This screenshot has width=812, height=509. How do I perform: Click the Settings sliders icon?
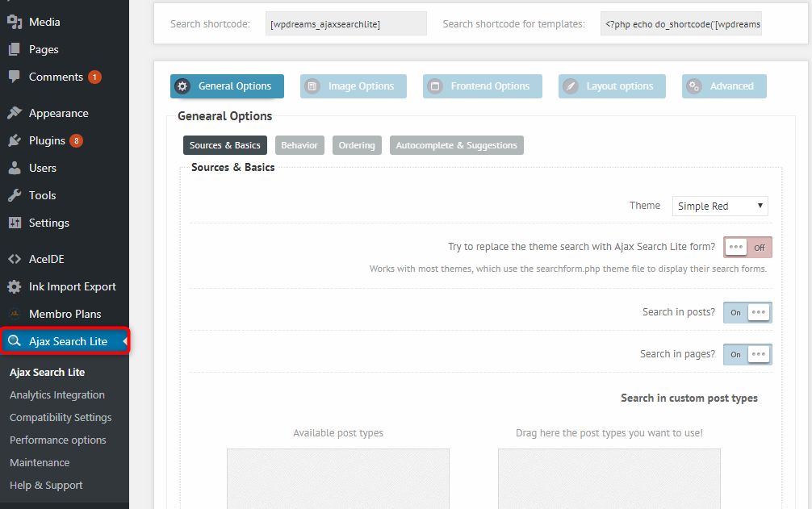pyautogui.click(x=15, y=223)
